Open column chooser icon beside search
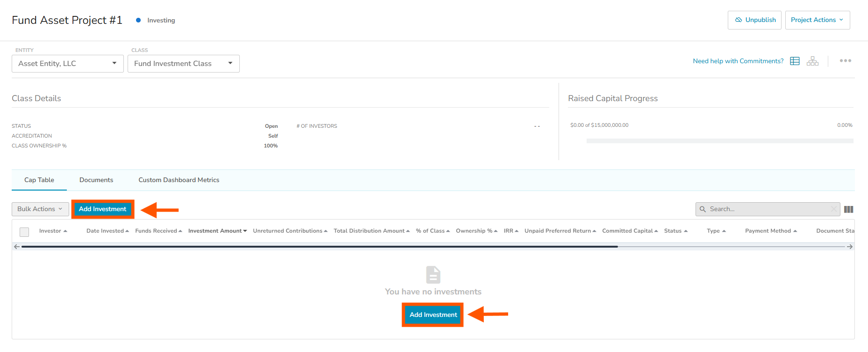 point(849,209)
